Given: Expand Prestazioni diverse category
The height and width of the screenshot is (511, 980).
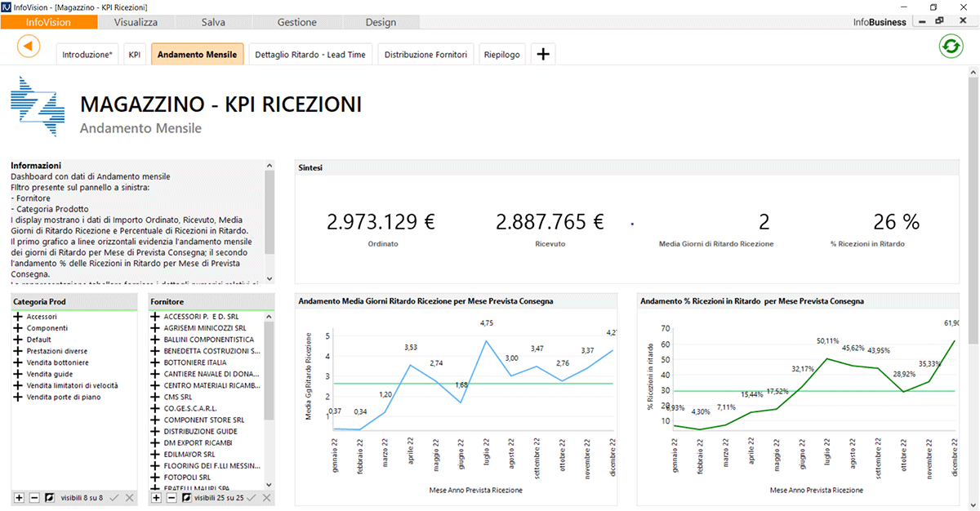Looking at the screenshot, I should [x=18, y=351].
